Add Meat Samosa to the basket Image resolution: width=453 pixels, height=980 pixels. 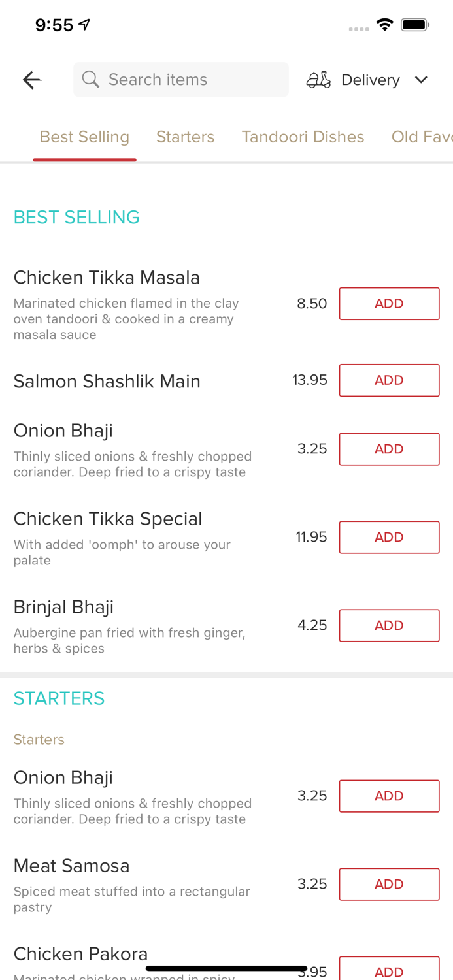[389, 884]
